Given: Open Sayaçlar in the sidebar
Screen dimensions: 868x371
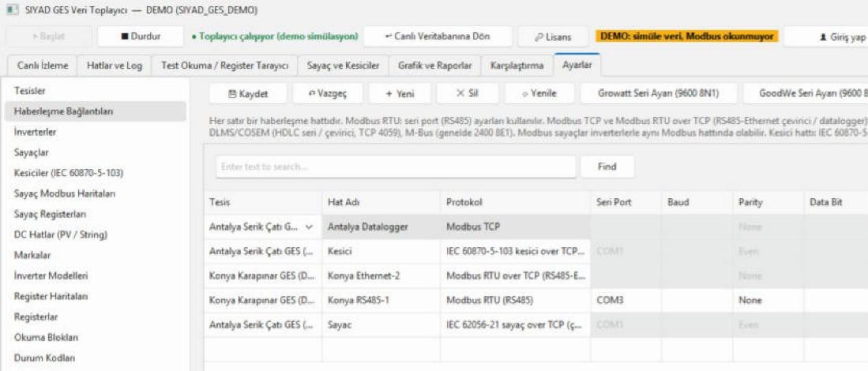Looking at the screenshot, I should point(94,152).
